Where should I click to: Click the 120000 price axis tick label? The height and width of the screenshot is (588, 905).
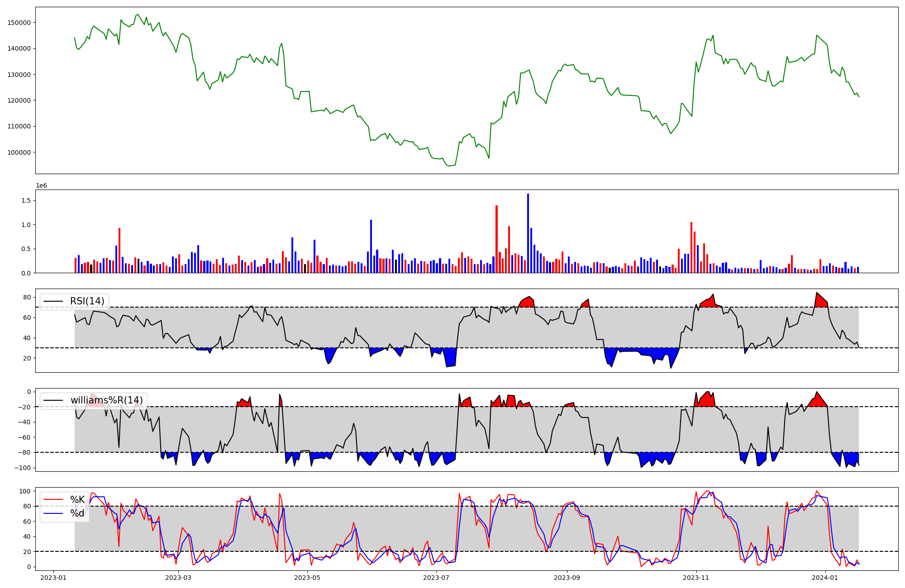19,100
